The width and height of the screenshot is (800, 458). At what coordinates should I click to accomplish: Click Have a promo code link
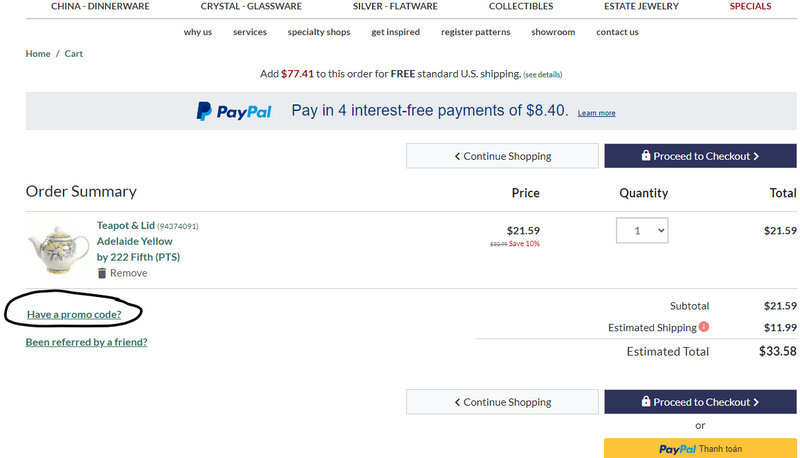pos(74,315)
